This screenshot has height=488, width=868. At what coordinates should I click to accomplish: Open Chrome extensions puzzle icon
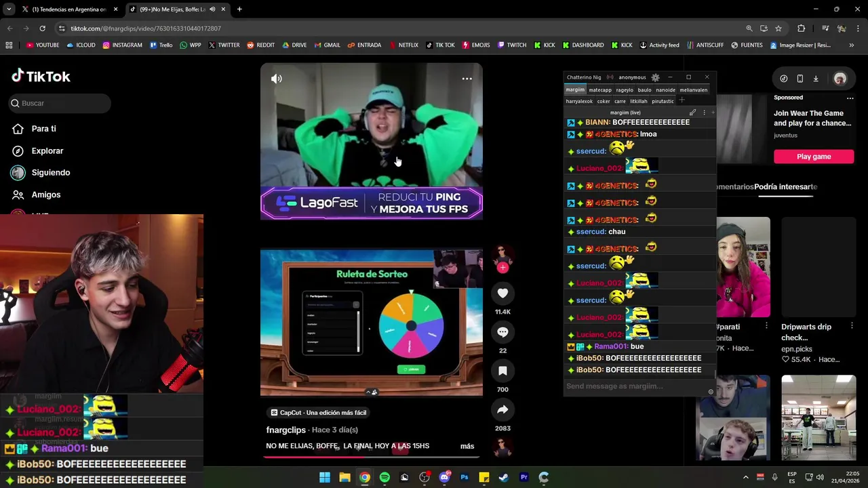802,28
